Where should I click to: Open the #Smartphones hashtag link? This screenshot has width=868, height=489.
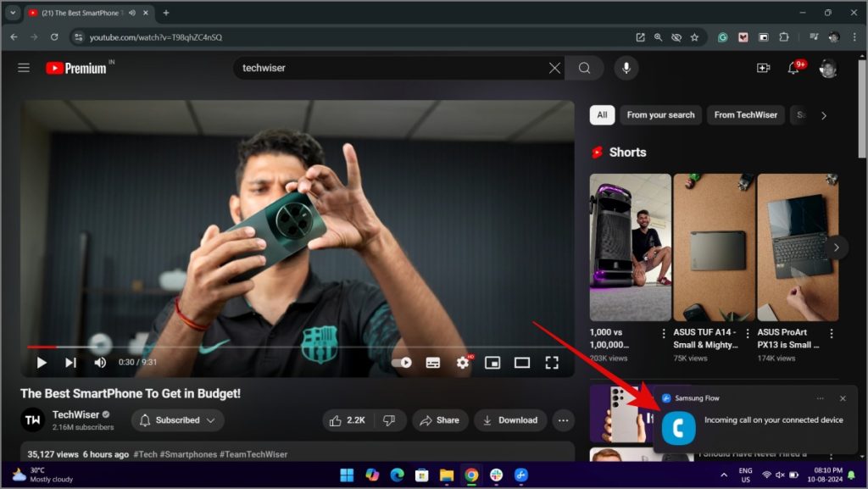(188, 454)
